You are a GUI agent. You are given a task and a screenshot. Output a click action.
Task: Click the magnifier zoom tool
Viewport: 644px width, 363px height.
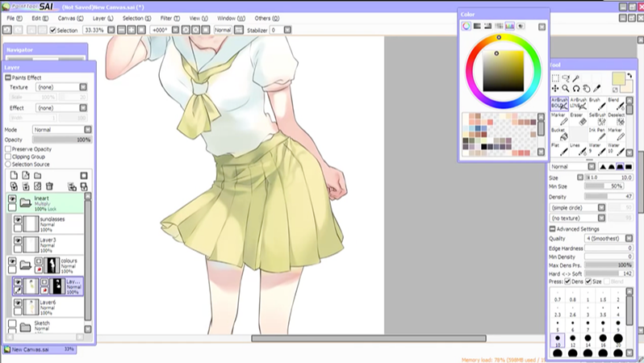(x=566, y=88)
